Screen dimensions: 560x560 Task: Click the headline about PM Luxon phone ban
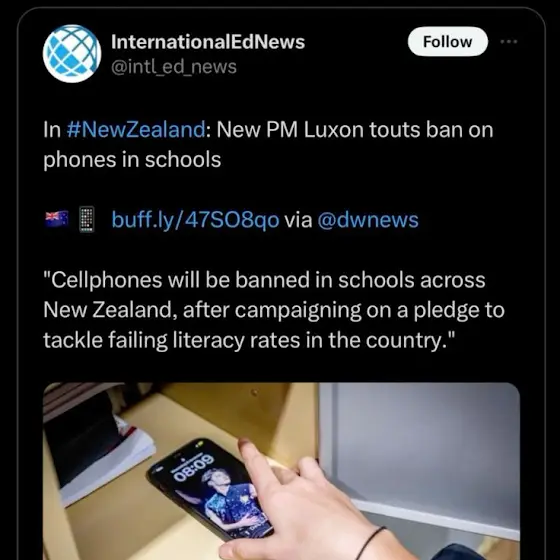[268, 144]
